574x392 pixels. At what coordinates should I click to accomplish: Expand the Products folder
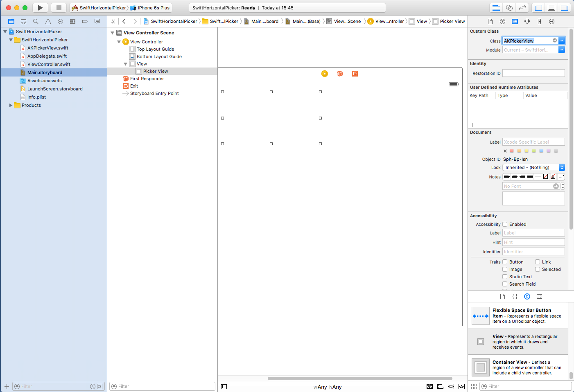click(x=11, y=105)
